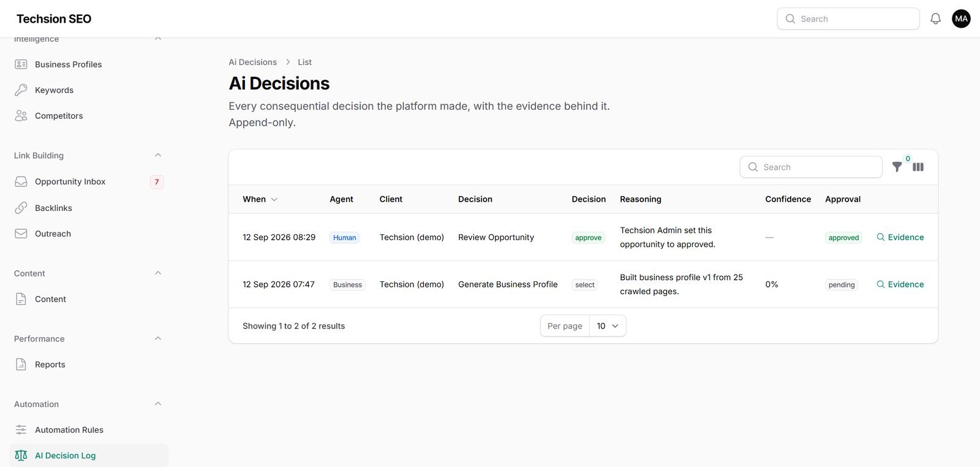Image resolution: width=980 pixels, height=467 pixels.
Task: Click the Automation Rules sliders icon
Action: [21, 430]
